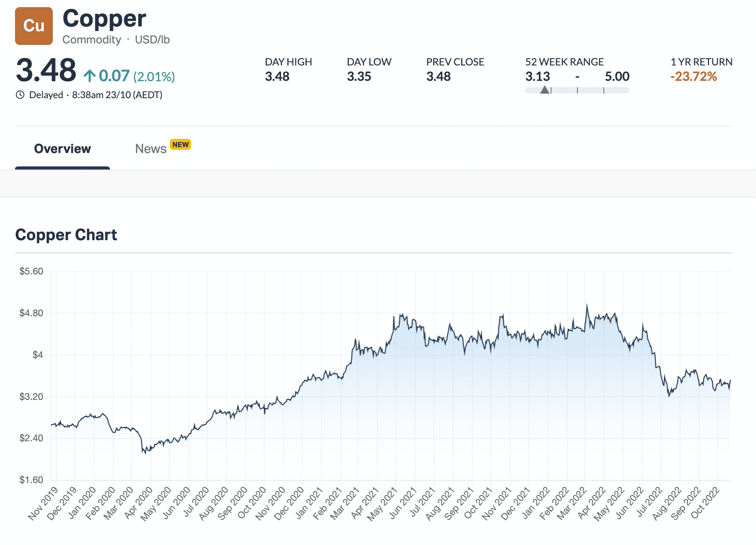The image size is (756, 545).
Task: Click the Copper heading title
Action: [104, 19]
